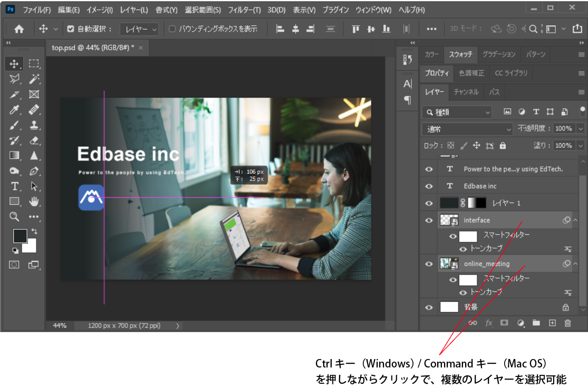The width and height of the screenshot is (588, 387).
Task: Open the ファイル(F) menu
Action: pos(36,10)
